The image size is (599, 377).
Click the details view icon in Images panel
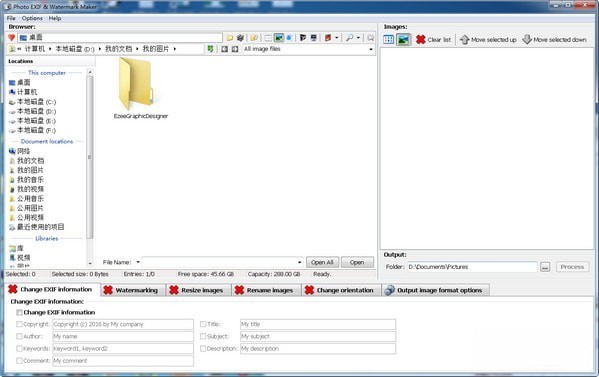(x=389, y=39)
